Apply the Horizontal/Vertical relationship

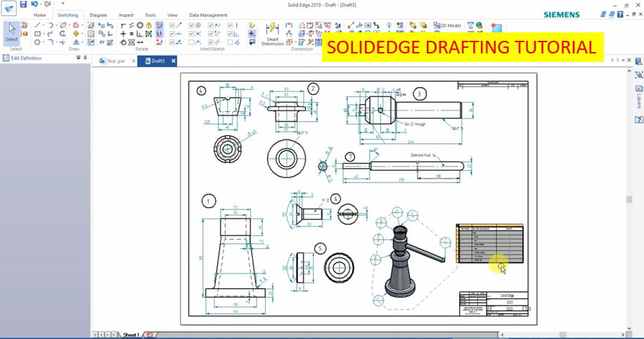coord(123,34)
